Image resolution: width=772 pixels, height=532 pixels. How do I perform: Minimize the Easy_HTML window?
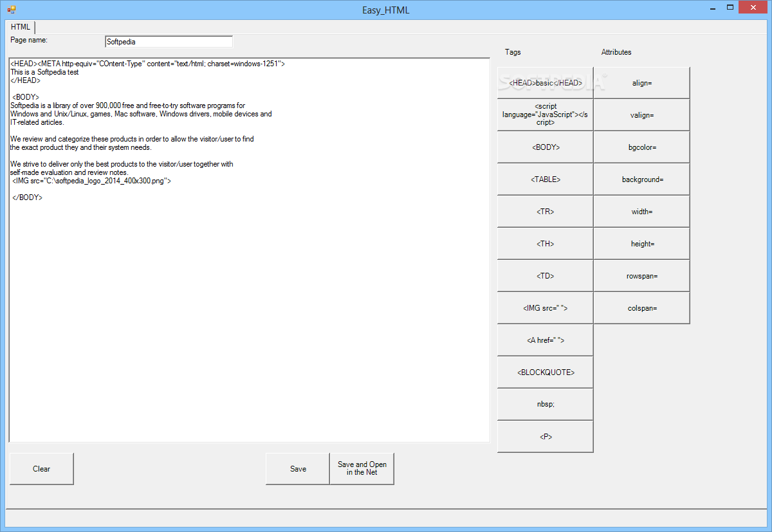point(713,8)
